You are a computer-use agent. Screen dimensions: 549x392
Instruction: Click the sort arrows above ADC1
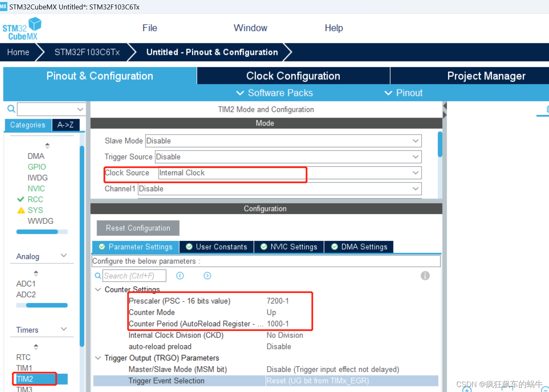tap(36, 273)
